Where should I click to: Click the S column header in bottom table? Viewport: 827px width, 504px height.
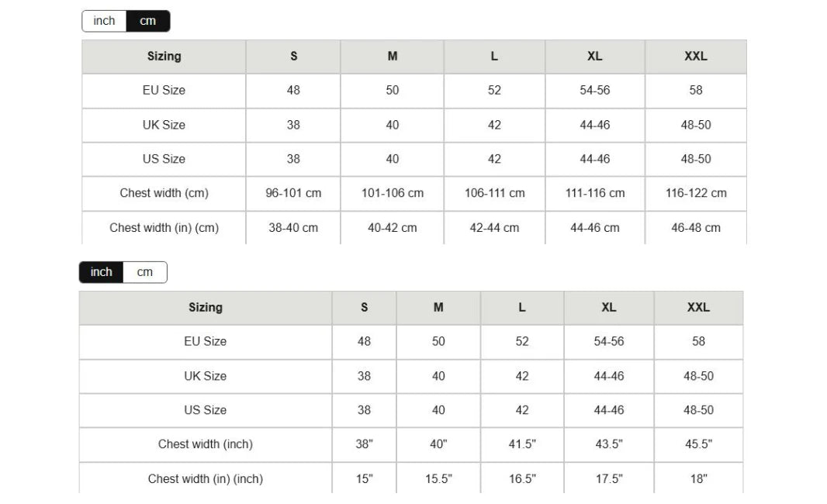(x=364, y=307)
